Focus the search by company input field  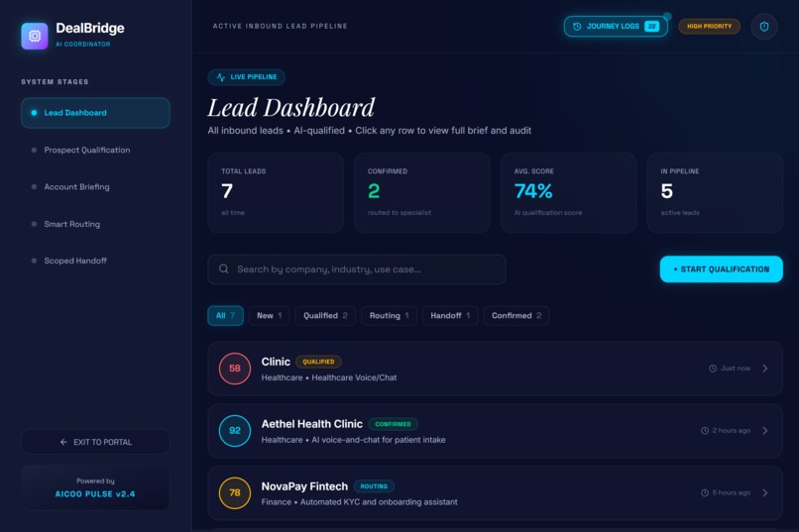[x=357, y=268]
